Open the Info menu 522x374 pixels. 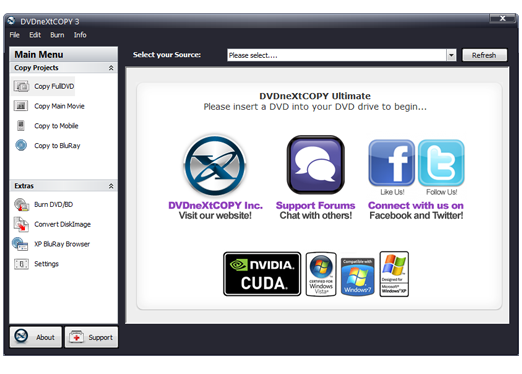[80, 35]
